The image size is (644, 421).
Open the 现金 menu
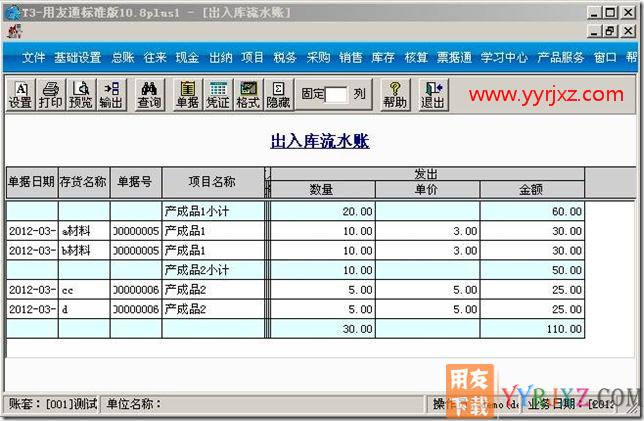pos(187,58)
